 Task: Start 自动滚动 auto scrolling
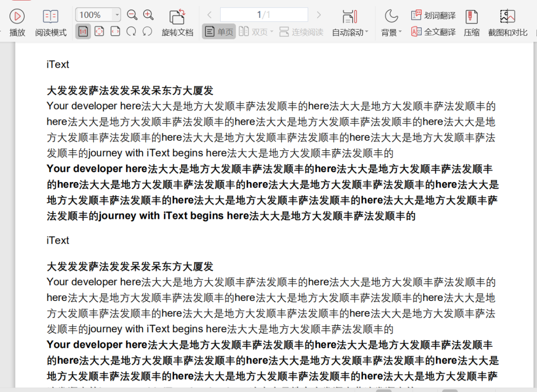tap(348, 20)
